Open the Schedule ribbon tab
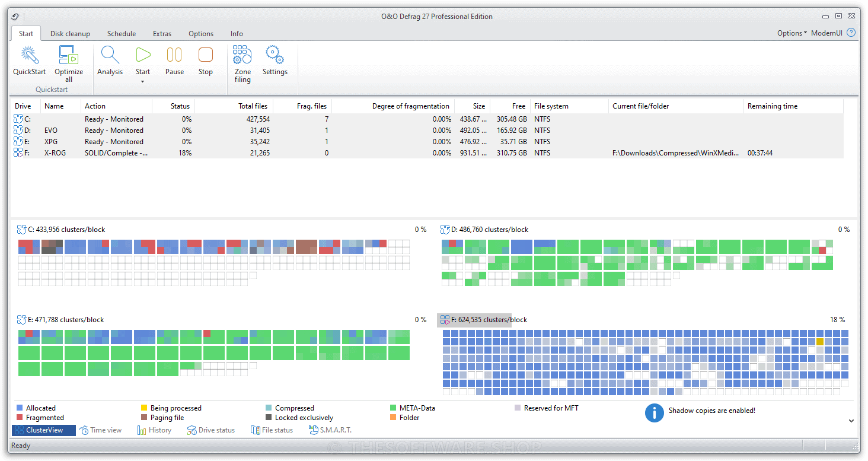This screenshot has height=461, width=868. (122, 34)
